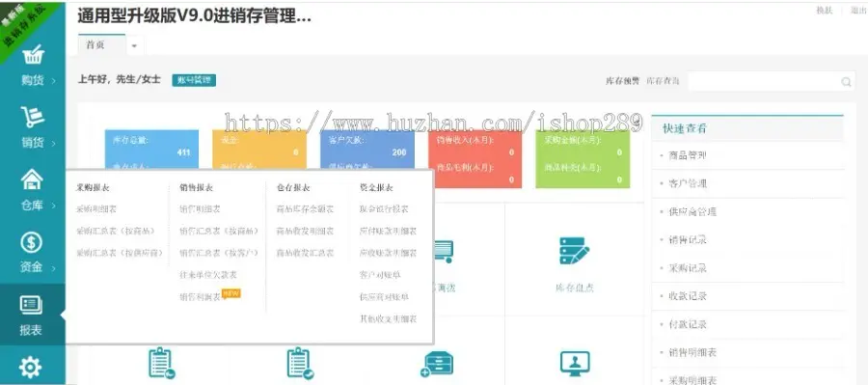Screen dimensions: 868x385
Task: Click the 销售报表 column heading
Action: tap(196, 188)
